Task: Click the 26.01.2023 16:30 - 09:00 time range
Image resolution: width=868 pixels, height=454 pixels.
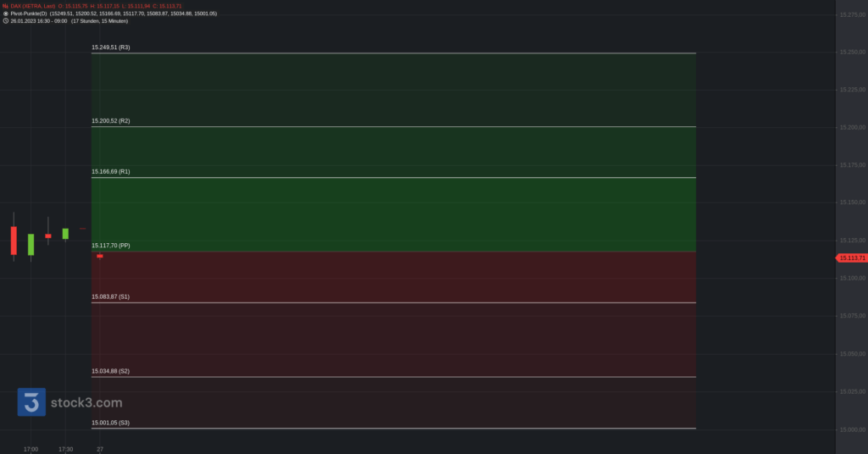Action: 39,21
